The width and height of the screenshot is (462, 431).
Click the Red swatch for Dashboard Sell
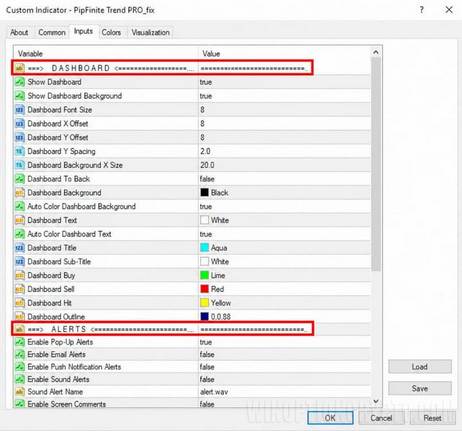click(x=204, y=289)
